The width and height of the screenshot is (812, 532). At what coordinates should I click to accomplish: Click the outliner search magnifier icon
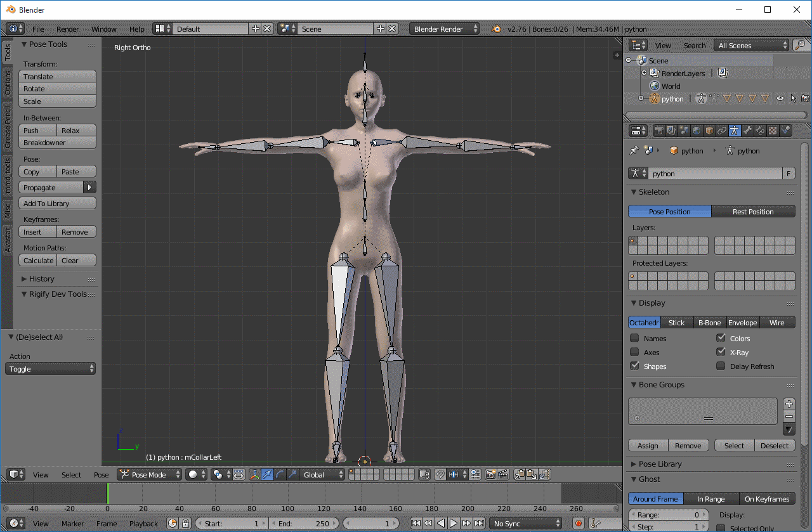click(801, 45)
